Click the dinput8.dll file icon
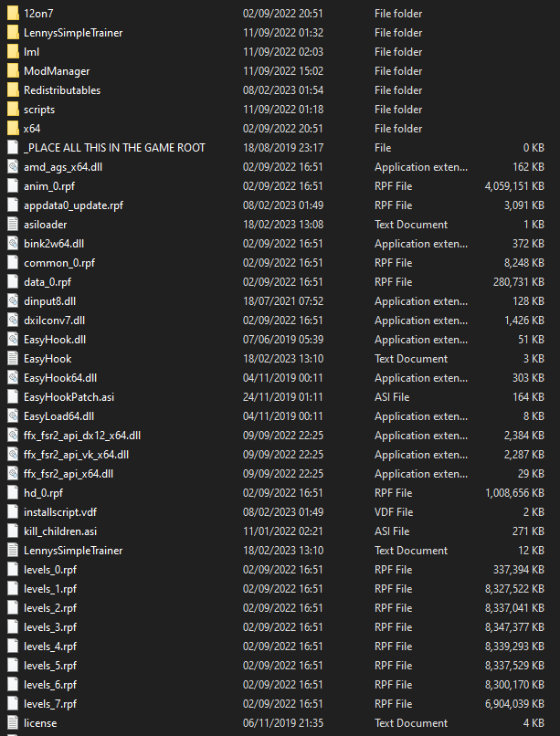This screenshot has width=560, height=736. tap(12, 301)
